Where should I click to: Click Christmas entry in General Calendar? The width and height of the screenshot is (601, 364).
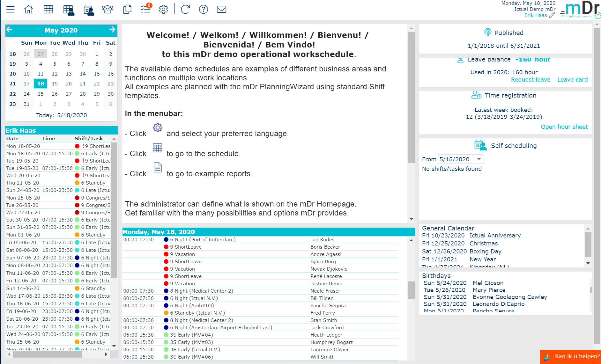coord(483,244)
